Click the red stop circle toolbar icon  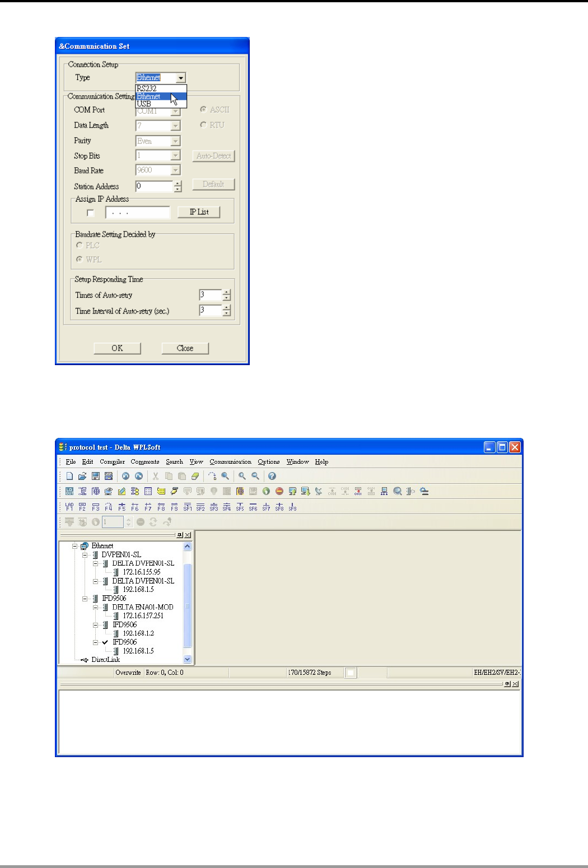tap(279, 491)
